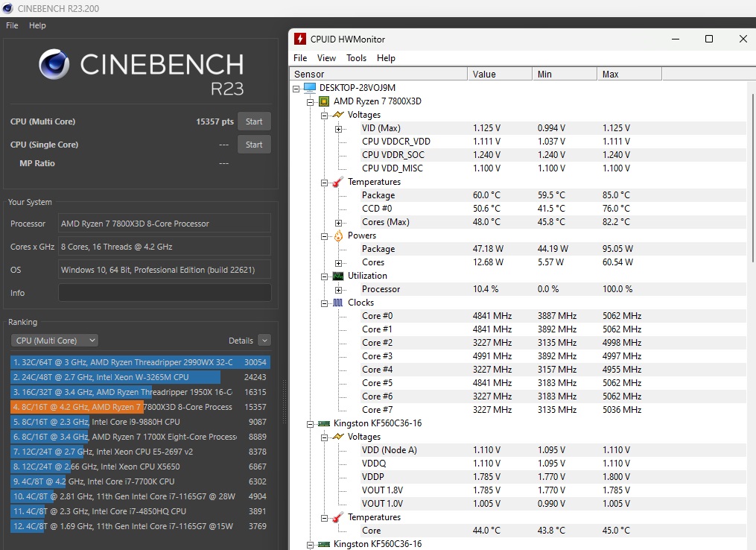Collapse the DESKTOP-28VOJ9M tree node
This screenshot has width=756, height=550.
pos(296,88)
